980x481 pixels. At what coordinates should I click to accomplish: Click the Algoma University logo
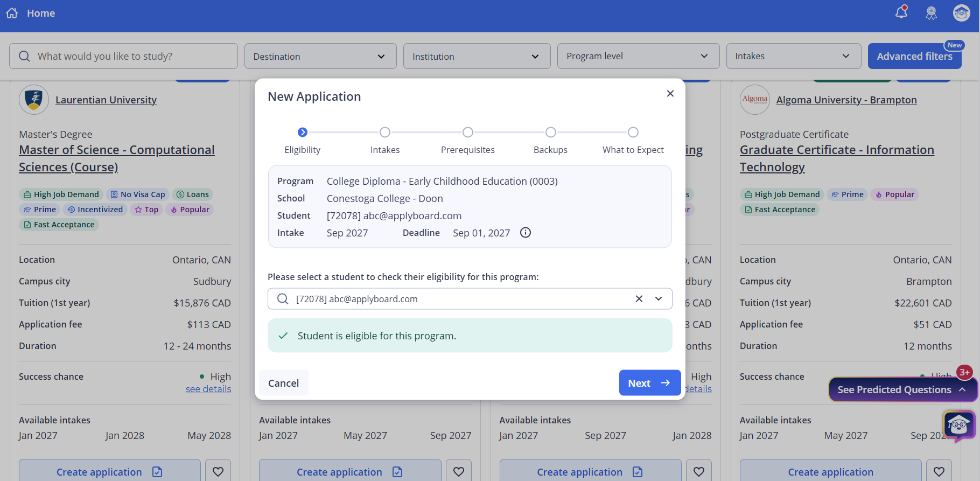[754, 100]
